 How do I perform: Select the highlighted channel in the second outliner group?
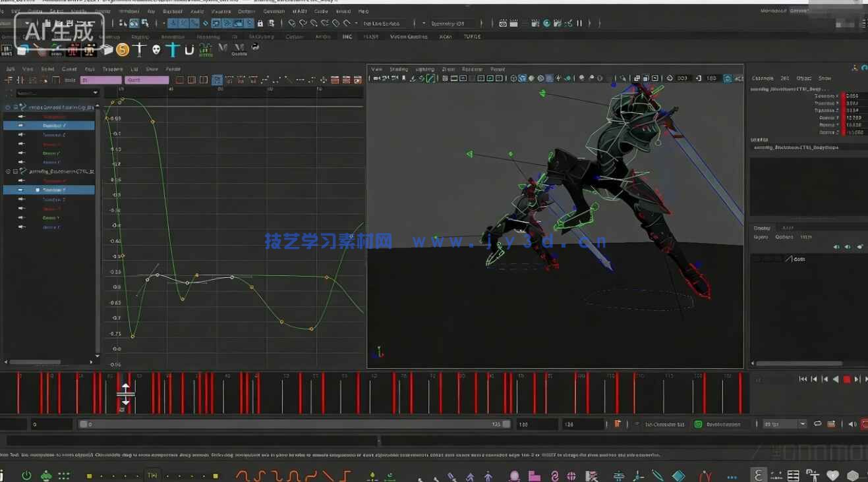(53, 190)
